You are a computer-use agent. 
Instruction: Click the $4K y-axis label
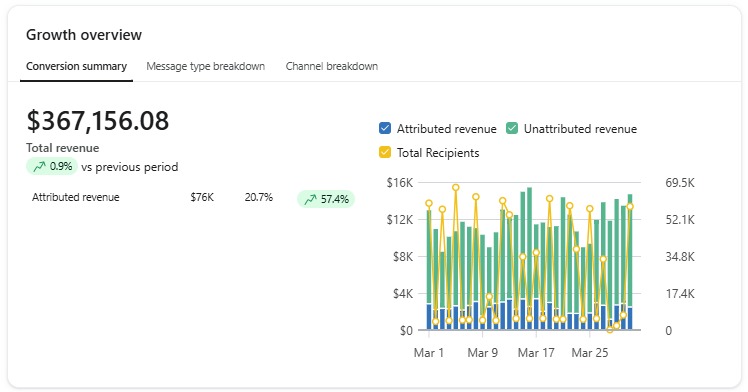403,293
